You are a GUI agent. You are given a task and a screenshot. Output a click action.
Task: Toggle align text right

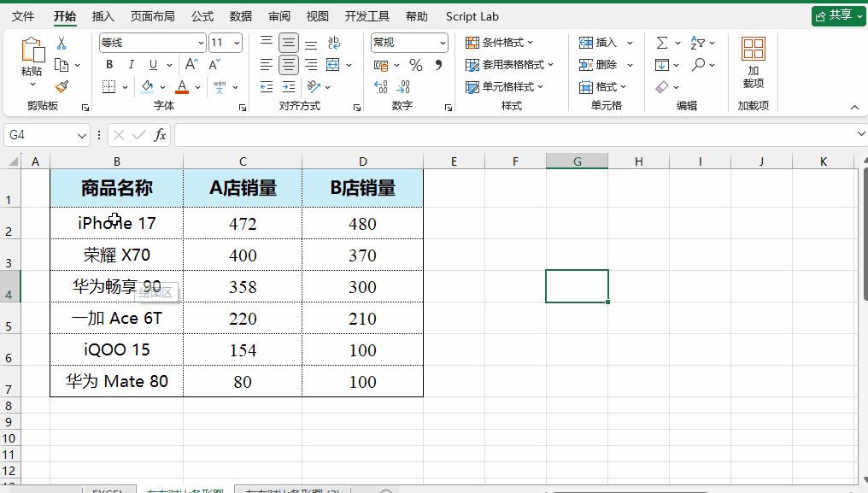tap(311, 65)
